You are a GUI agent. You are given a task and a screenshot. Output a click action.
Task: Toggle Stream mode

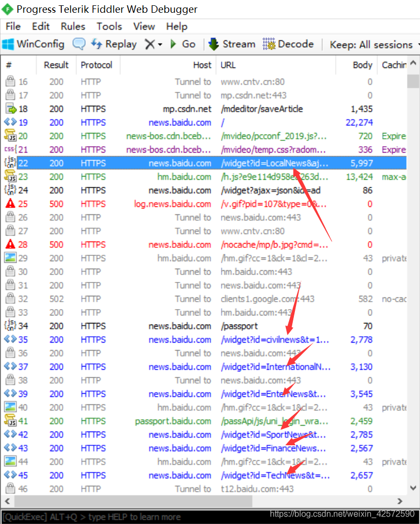pos(232,44)
